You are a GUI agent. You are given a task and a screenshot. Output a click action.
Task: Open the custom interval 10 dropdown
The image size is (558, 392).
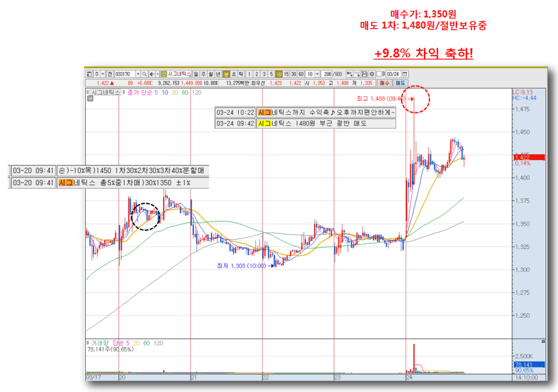[317, 74]
